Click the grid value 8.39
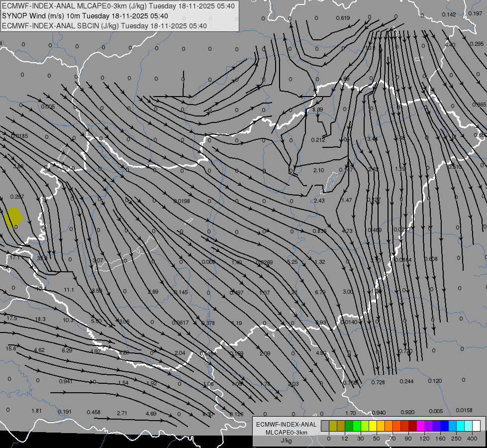The height and width of the screenshot is (448, 487). click(x=318, y=110)
